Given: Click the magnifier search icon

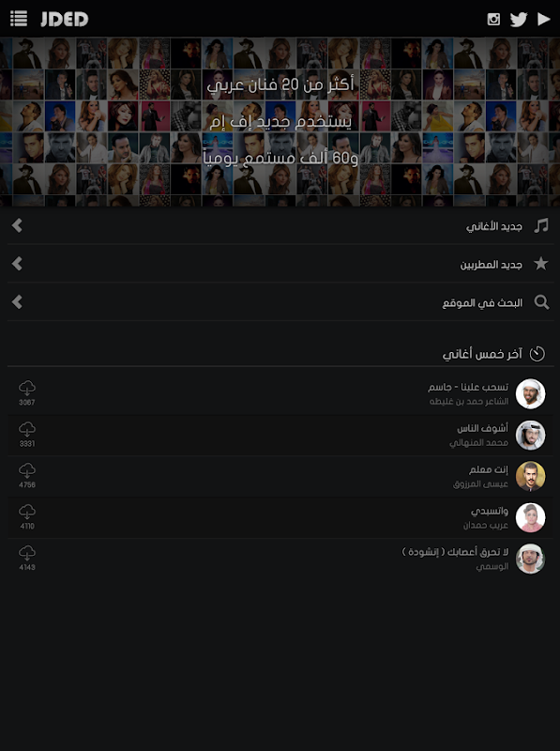Looking at the screenshot, I should pyautogui.click(x=541, y=302).
